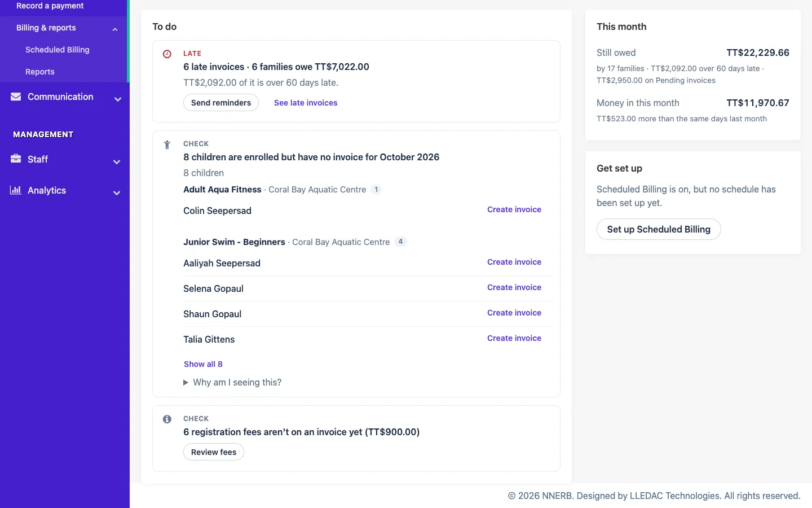
Task: Click the Money in this month amount TT$11,970.67
Action: point(758,103)
